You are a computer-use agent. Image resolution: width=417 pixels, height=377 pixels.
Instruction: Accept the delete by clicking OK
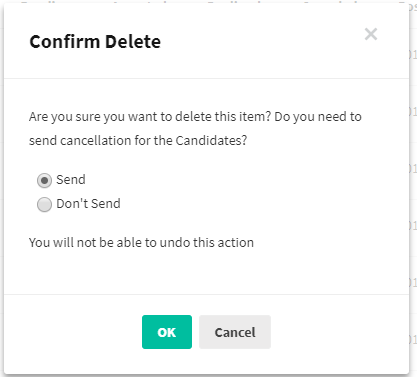tap(167, 332)
